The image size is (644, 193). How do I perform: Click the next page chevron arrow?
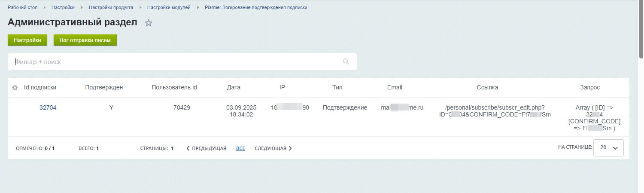(x=290, y=148)
